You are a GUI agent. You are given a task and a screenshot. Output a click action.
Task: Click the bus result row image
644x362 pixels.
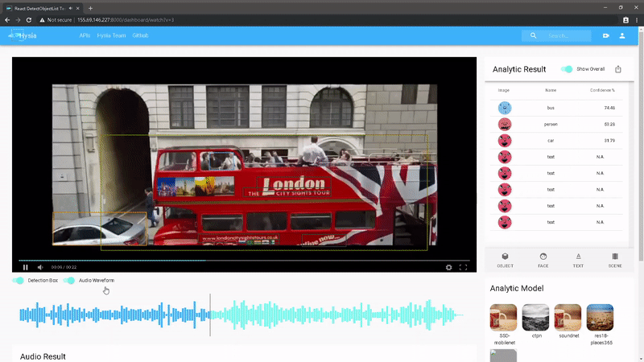pyautogui.click(x=505, y=108)
